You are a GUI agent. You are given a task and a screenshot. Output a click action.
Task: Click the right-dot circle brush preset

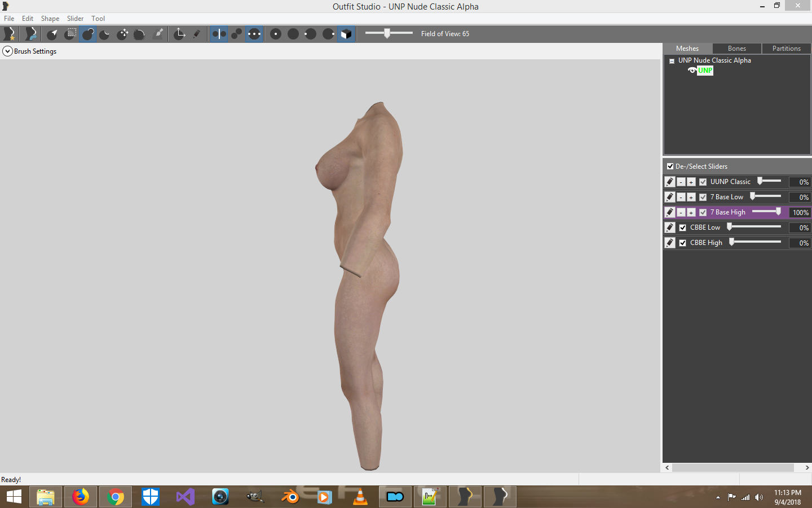click(x=328, y=34)
